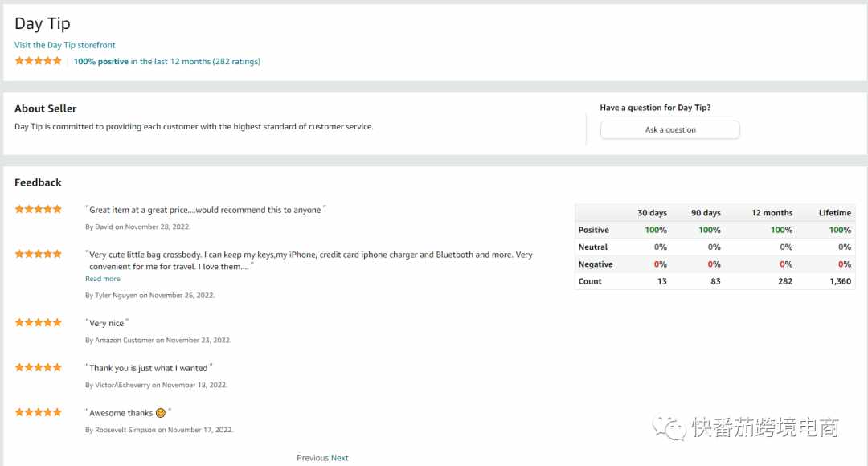Viewport: 868px width, 466px height.
Task: Open the Visit the Day Tip storefront link
Action: pos(65,45)
